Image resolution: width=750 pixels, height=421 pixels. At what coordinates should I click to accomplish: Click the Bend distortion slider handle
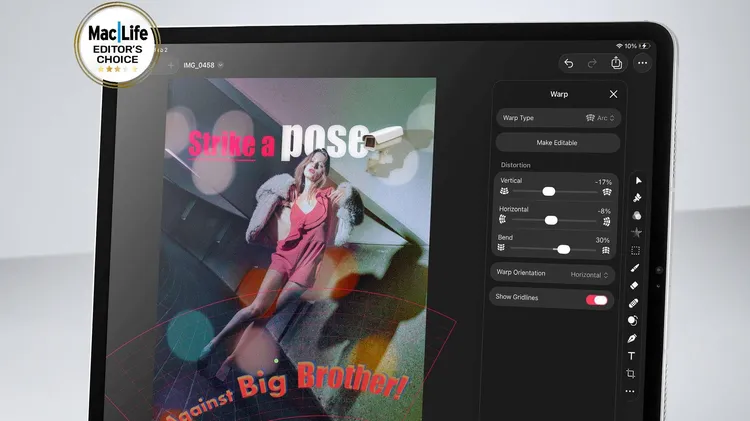563,248
